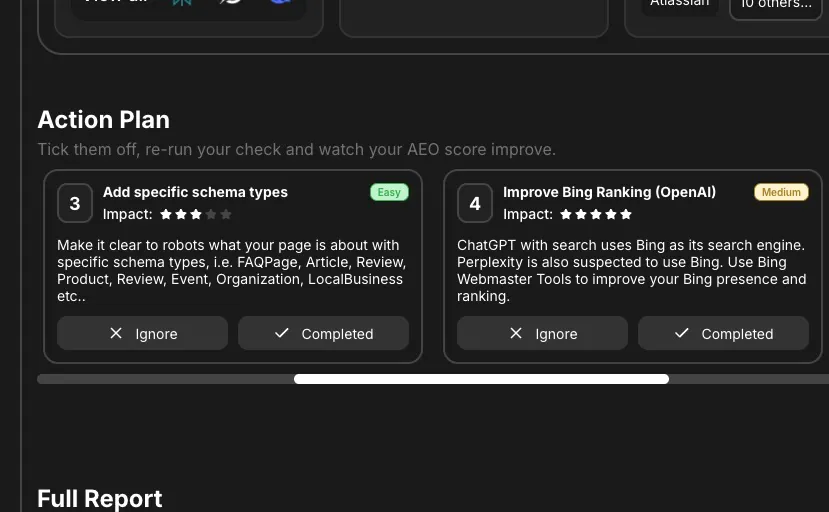Screen dimensions: 829x512
Task: Click the star rating on schema types card
Action: [196, 214]
